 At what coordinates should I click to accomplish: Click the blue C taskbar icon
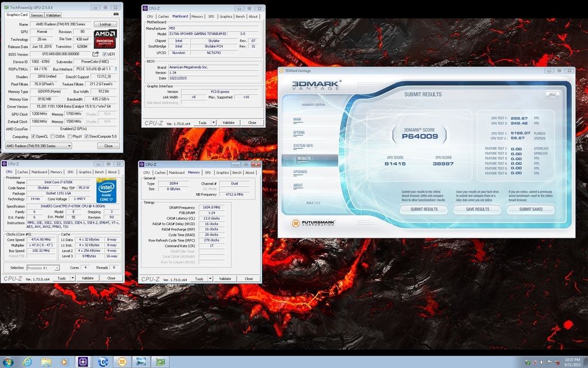click(103, 362)
